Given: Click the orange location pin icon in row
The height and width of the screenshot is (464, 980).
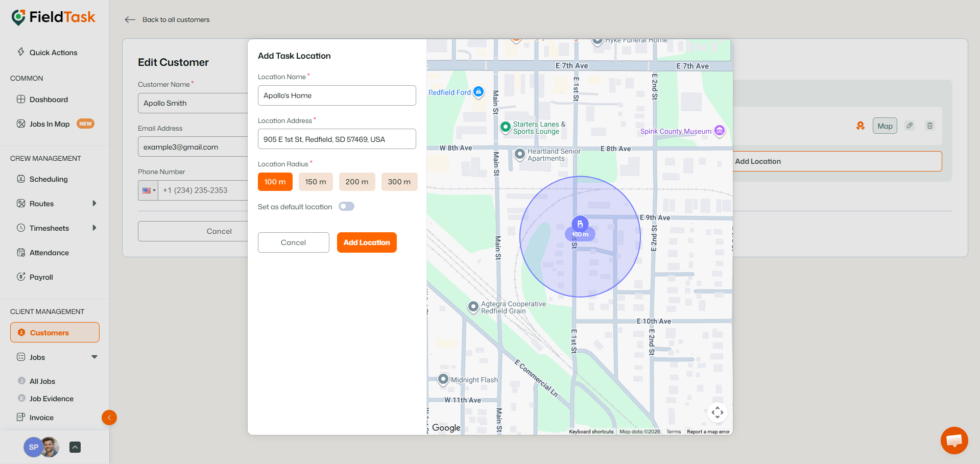Looking at the screenshot, I should point(861,126).
